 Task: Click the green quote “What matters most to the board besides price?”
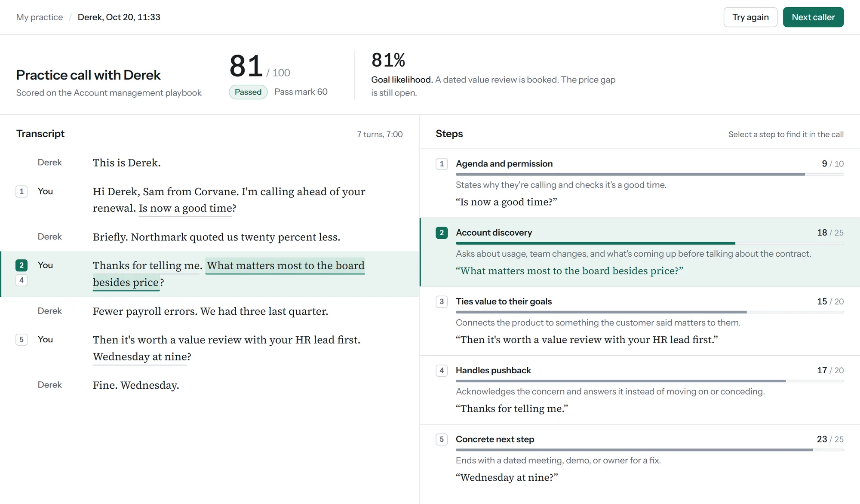pyautogui.click(x=569, y=271)
